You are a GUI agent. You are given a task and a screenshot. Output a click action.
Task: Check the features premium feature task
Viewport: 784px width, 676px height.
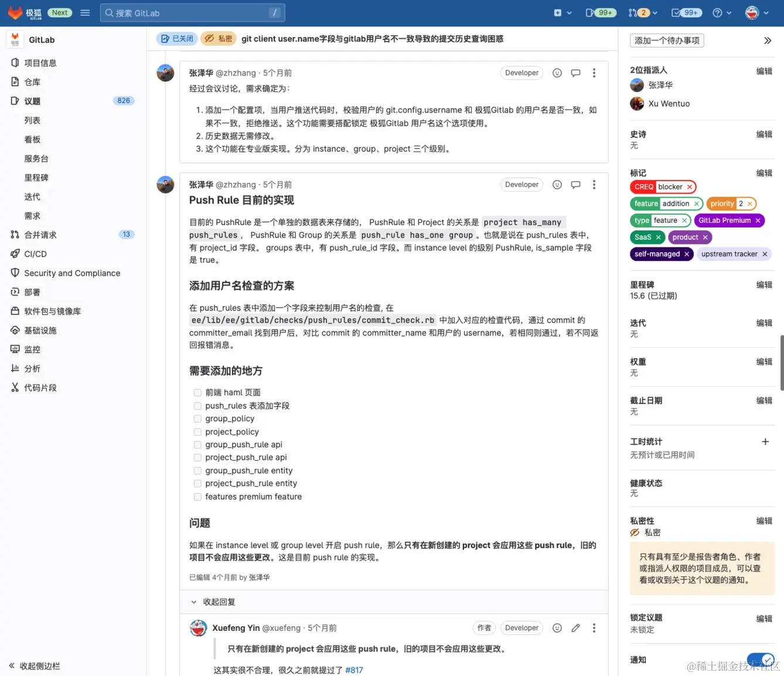click(197, 497)
